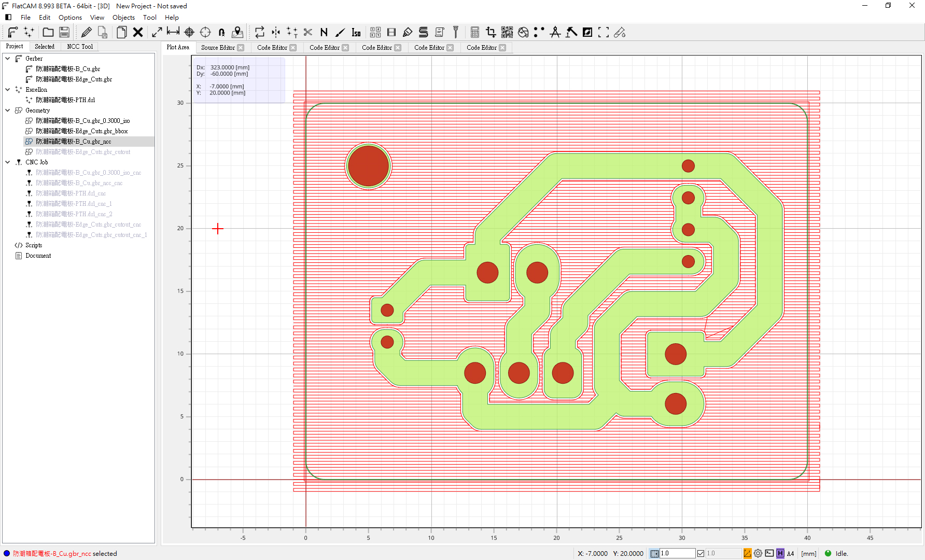Screen dimensions: 925x560
Task: Open the Objects menu
Action: pos(123,17)
